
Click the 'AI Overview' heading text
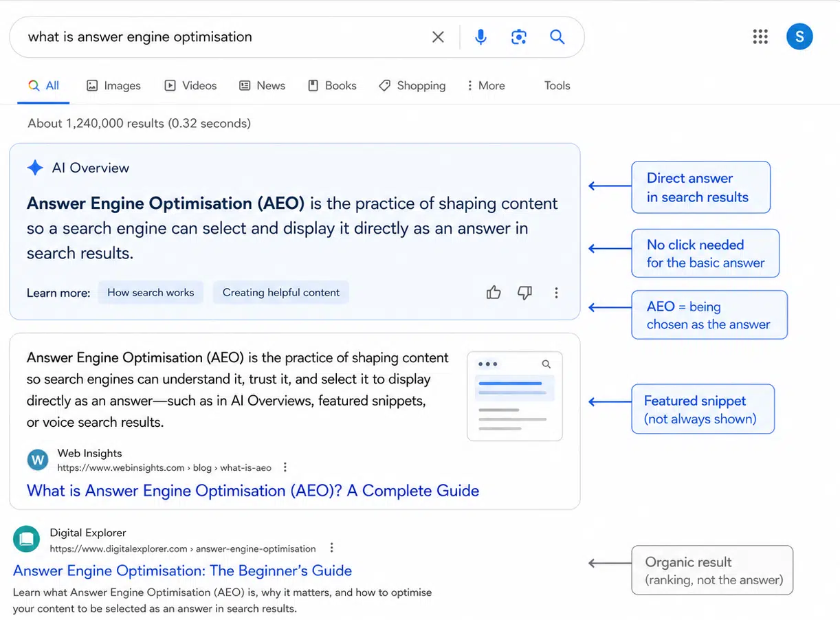coord(91,168)
